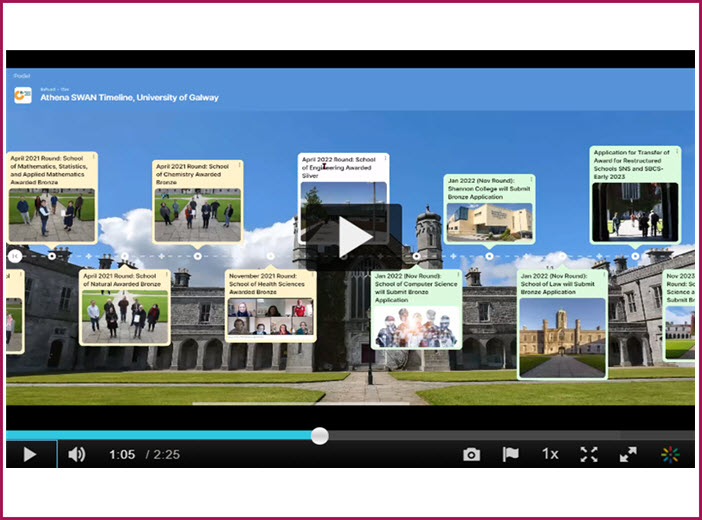Viewport: 702px width, 520px height.
Task: Change playback speed 1x
Action: pyautogui.click(x=550, y=454)
